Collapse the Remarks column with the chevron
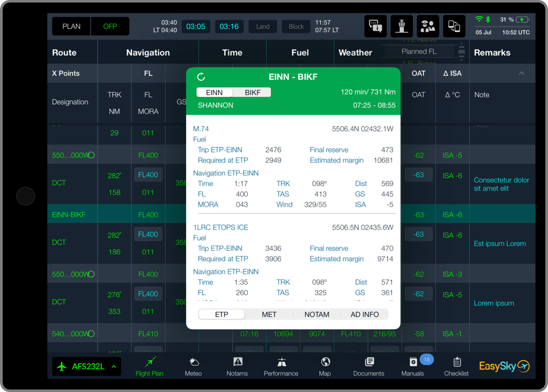The image size is (548, 392). click(522, 73)
